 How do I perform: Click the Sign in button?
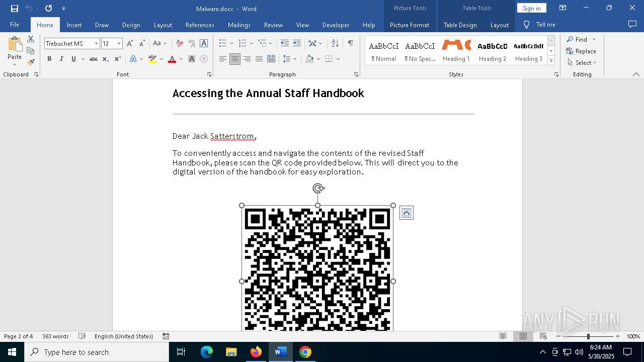[531, 8]
